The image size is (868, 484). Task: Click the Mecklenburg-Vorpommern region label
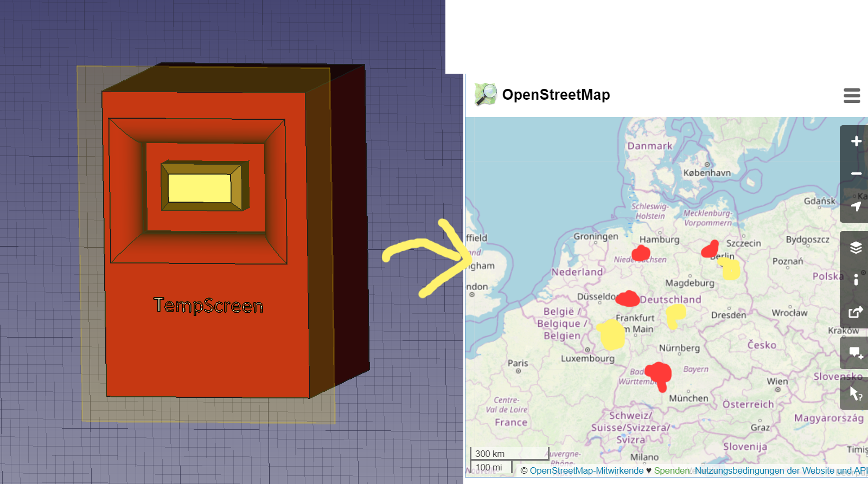tap(708, 218)
